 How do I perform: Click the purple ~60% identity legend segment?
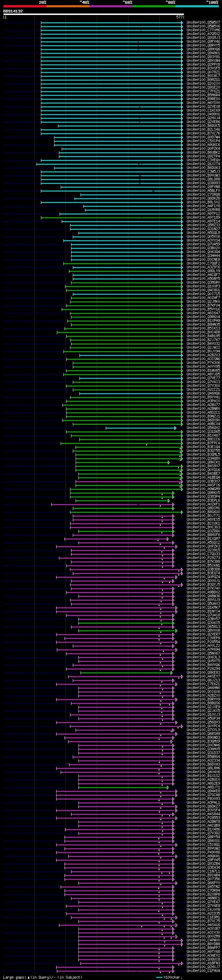111,6
